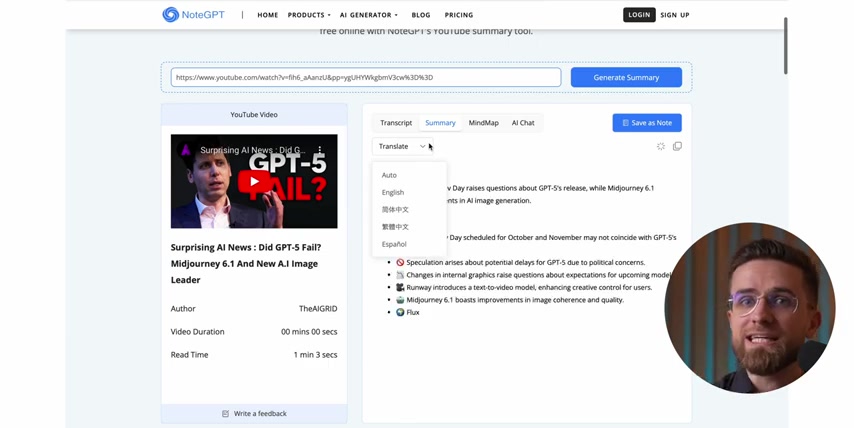Play the YouTube video thumbnail

click(254, 181)
